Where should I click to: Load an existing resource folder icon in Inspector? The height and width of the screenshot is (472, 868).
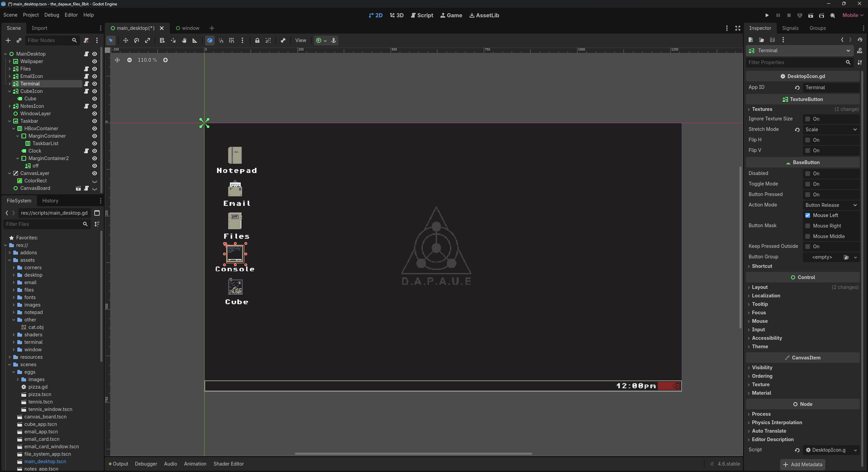coord(762,40)
